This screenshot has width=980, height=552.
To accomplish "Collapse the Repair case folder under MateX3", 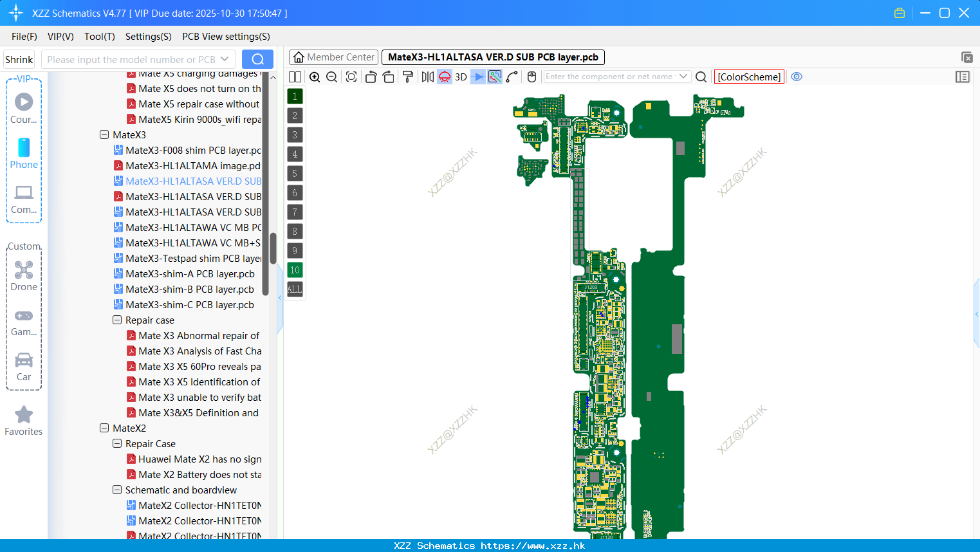I will [117, 320].
